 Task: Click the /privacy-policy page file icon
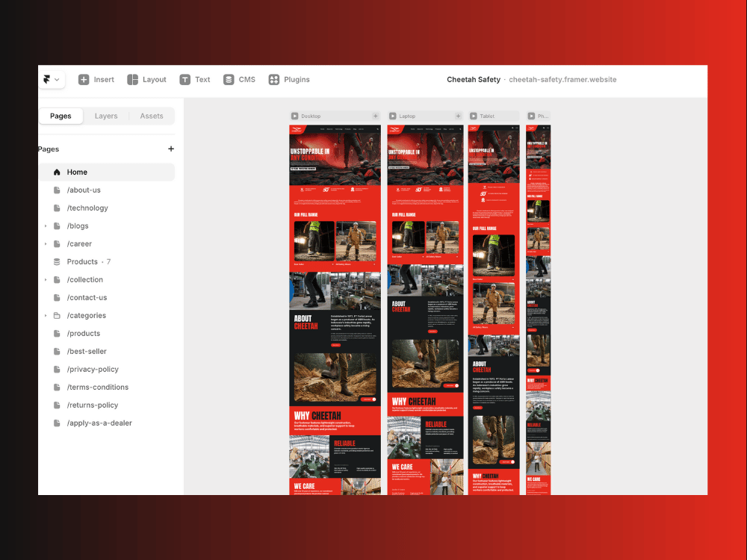[x=57, y=369]
